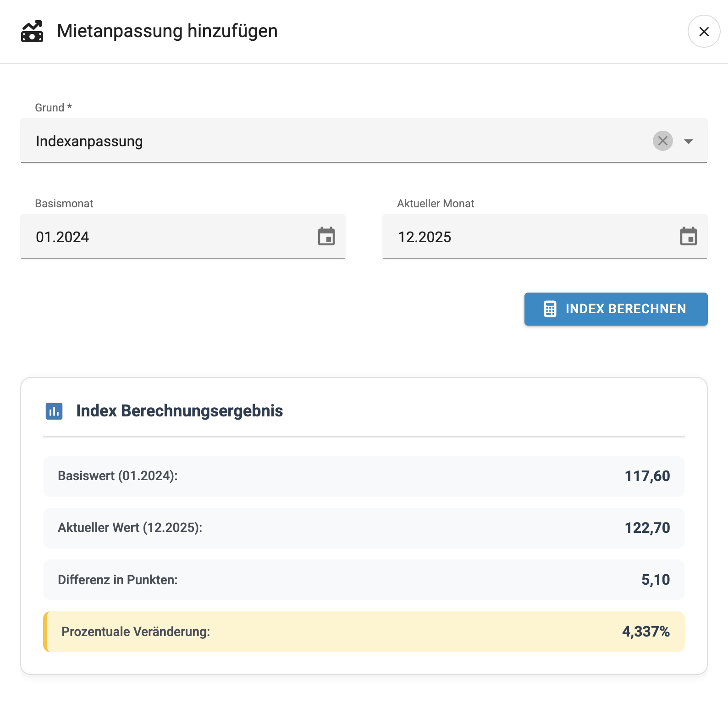Select the Aktueller Wert value 122,70
The image size is (728, 709).
647,528
